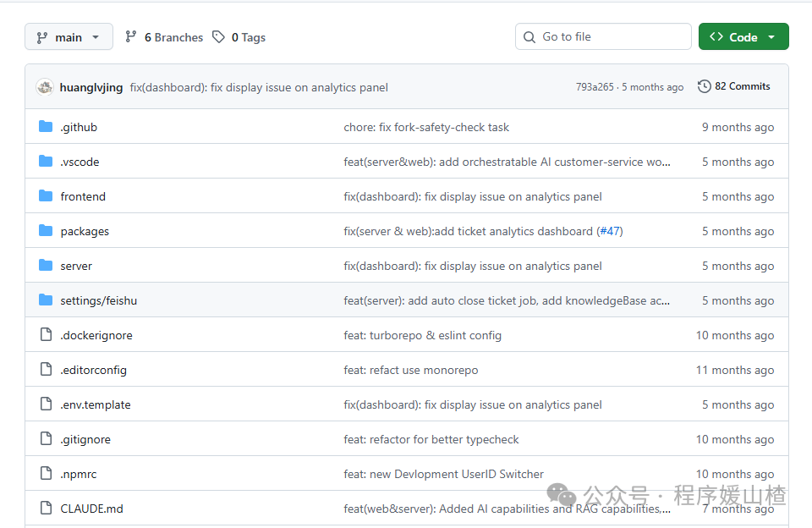
Task: Click the Go to file search field
Action: 603,37
